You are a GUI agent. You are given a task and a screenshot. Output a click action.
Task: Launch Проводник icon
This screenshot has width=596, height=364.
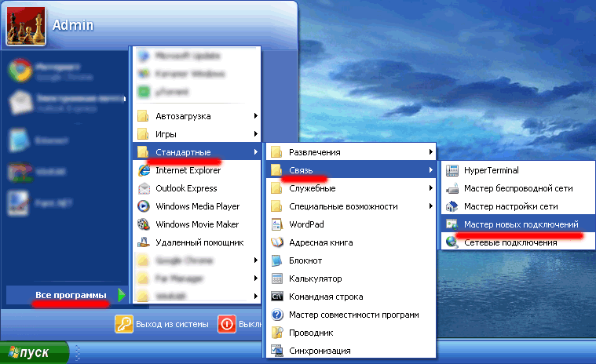point(277,333)
